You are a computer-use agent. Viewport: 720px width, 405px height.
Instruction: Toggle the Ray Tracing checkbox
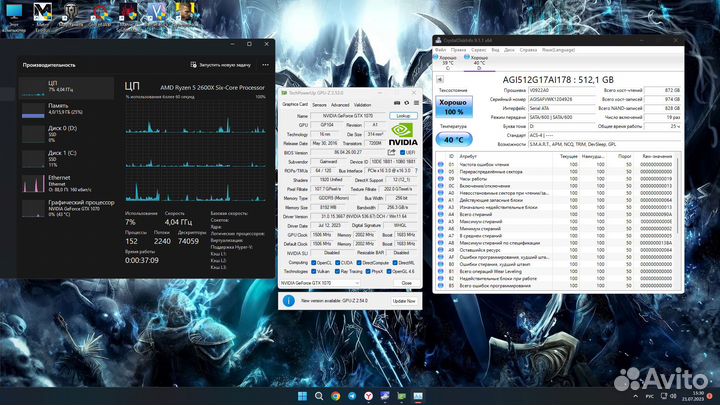point(338,271)
